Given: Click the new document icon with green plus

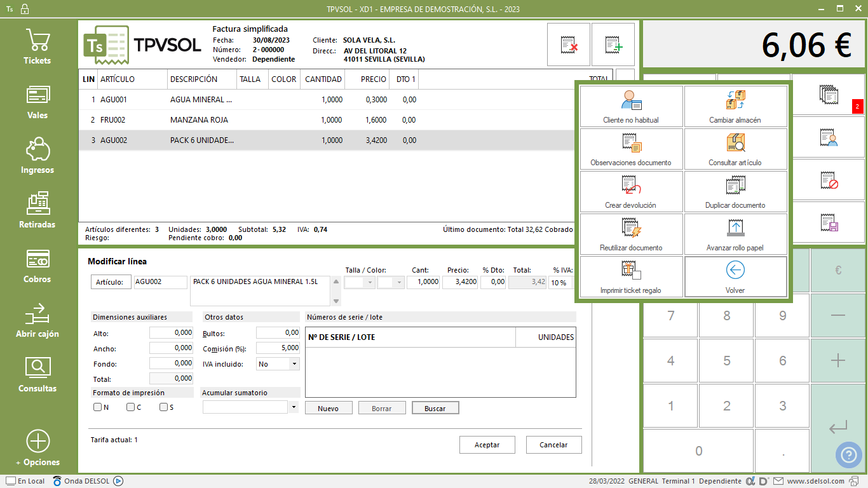Looking at the screenshot, I should coord(613,45).
